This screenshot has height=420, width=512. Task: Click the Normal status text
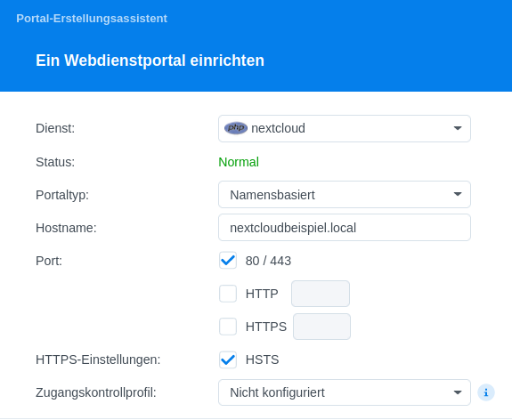pos(239,162)
